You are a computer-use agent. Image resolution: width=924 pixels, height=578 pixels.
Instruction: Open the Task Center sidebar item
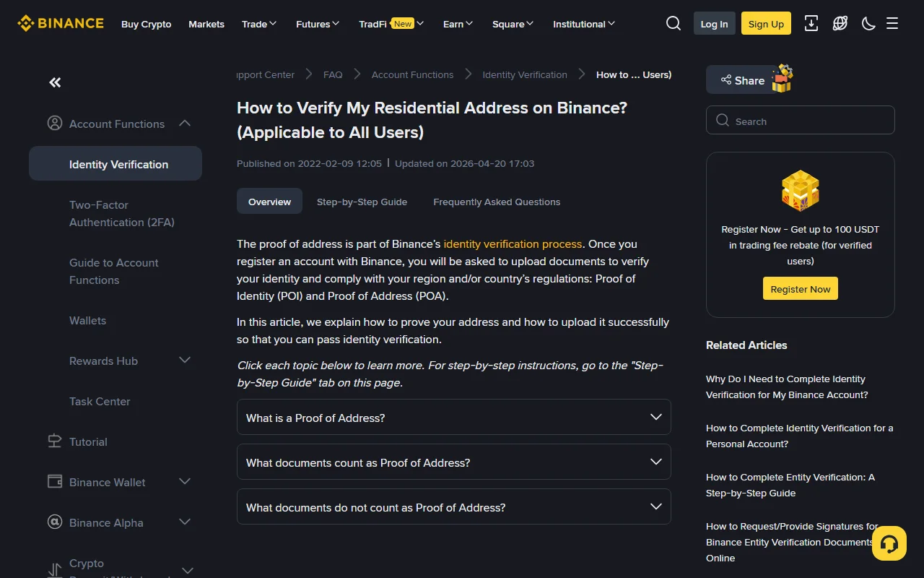(x=100, y=401)
